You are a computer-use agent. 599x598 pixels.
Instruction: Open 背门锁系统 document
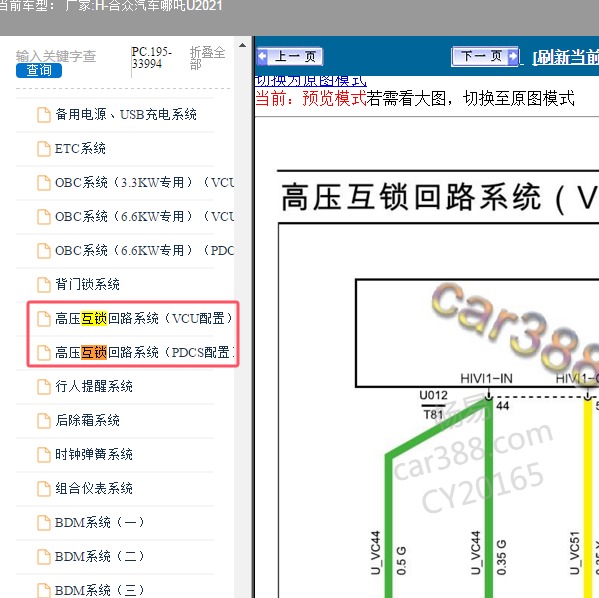coord(87,284)
